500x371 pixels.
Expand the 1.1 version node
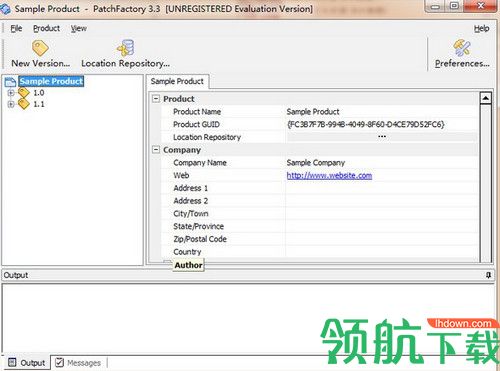pyautogui.click(x=11, y=104)
